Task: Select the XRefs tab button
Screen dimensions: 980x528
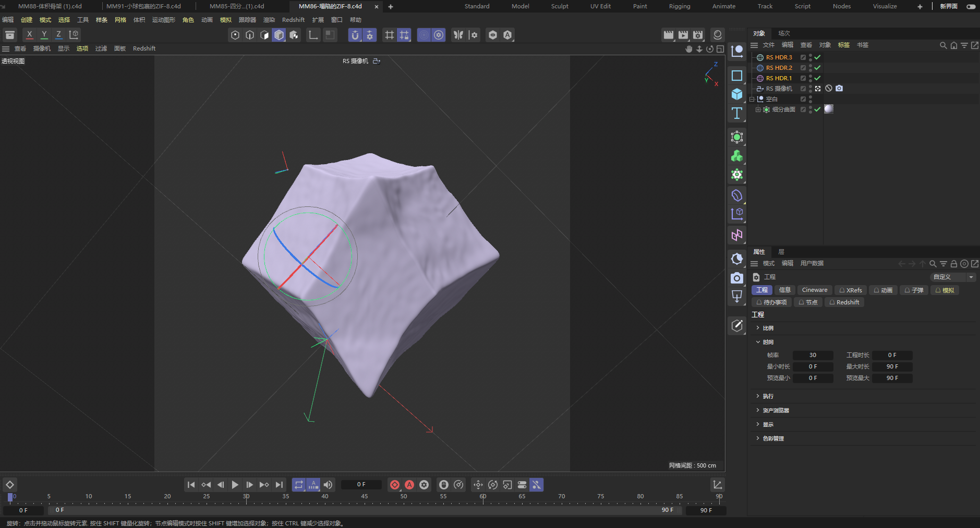Action: tap(851, 290)
